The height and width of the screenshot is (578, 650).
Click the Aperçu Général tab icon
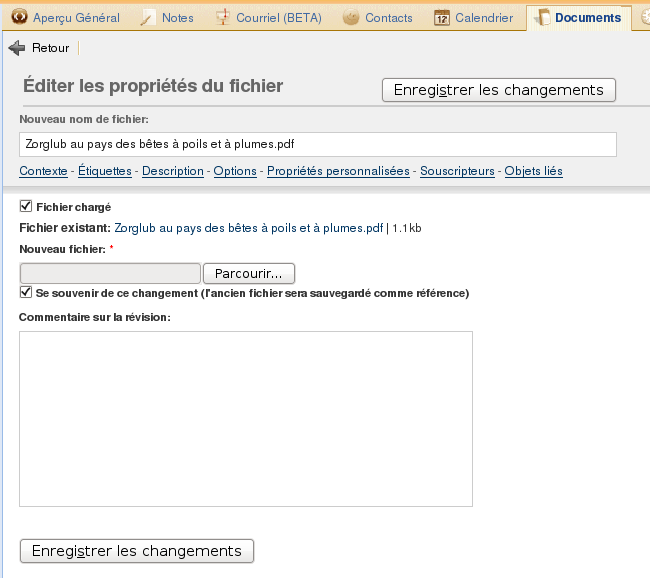18,17
